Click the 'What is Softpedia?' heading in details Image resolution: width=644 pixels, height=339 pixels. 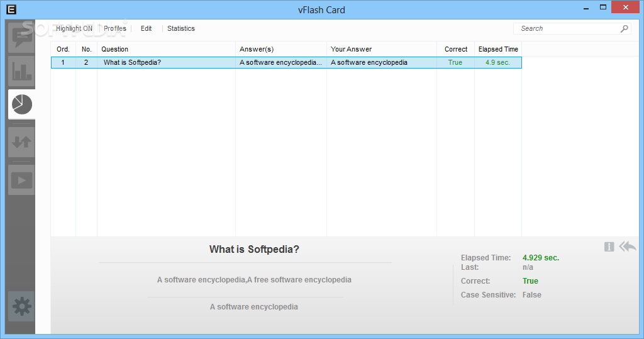[254, 250]
